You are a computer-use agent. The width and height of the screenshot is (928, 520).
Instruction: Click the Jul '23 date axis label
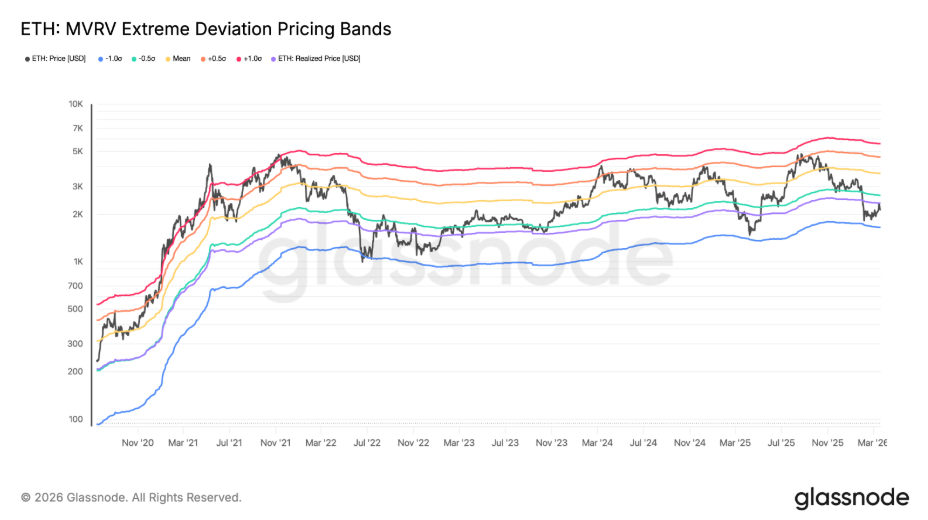505,441
